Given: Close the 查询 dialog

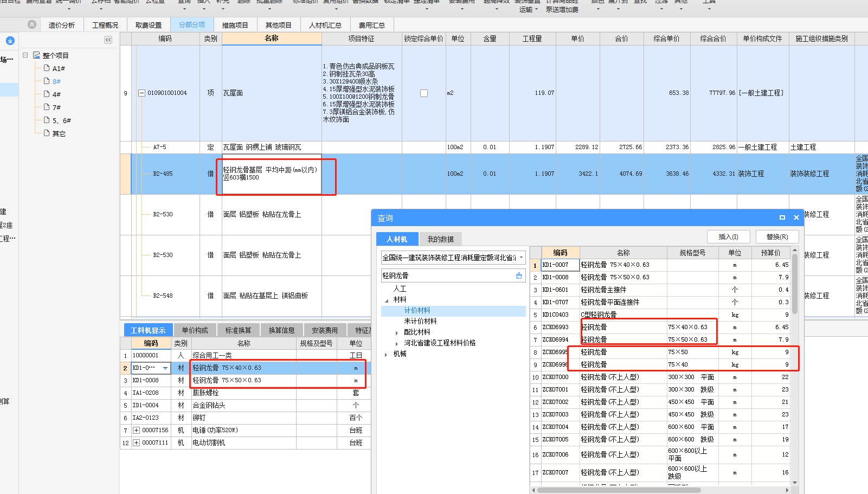Looking at the screenshot, I should [x=796, y=217].
